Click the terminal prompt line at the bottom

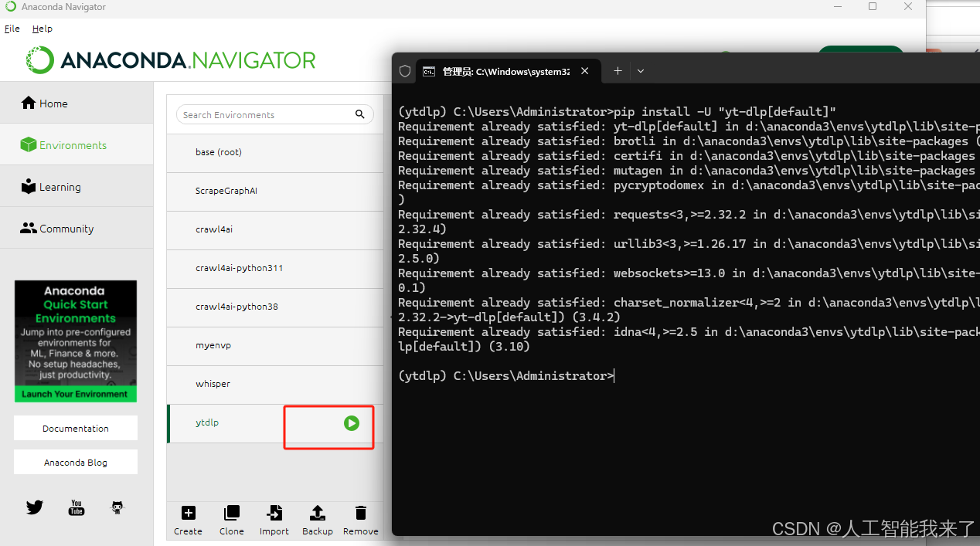pyautogui.click(x=506, y=376)
